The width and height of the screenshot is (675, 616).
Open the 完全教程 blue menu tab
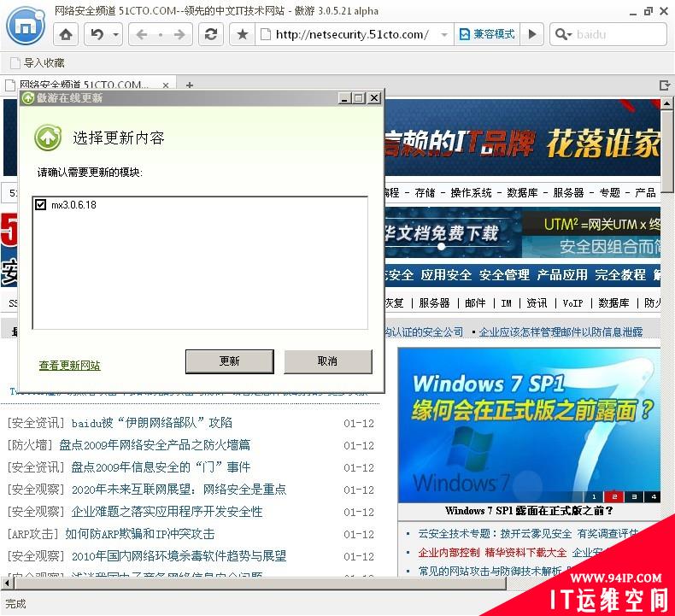click(x=620, y=274)
